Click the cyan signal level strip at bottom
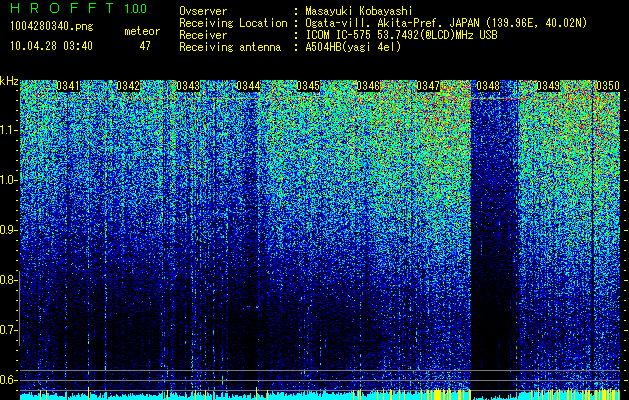The width and height of the screenshot is (629, 400). (320, 396)
